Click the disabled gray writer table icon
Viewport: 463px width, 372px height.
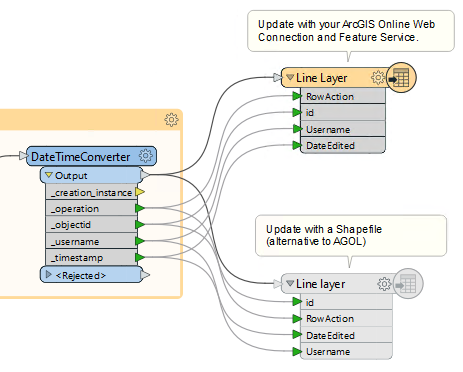pyautogui.click(x=408, y=284)
